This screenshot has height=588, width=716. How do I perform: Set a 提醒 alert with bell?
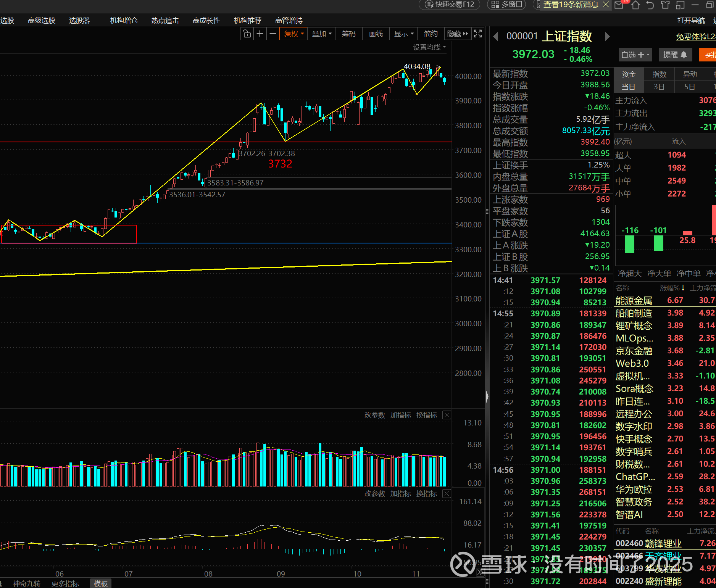675,55
